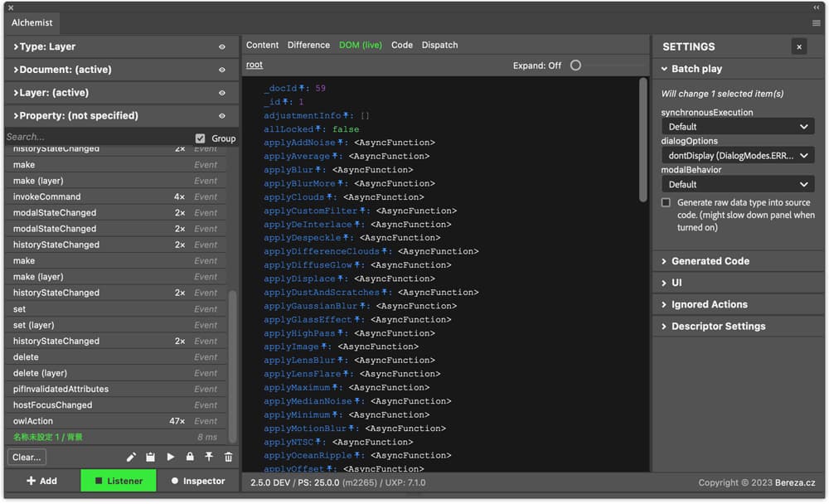The height and width of the screenshot is (504, 829).
Task: Click the pin icon in the list toolbar
Action: click(209, 457)
